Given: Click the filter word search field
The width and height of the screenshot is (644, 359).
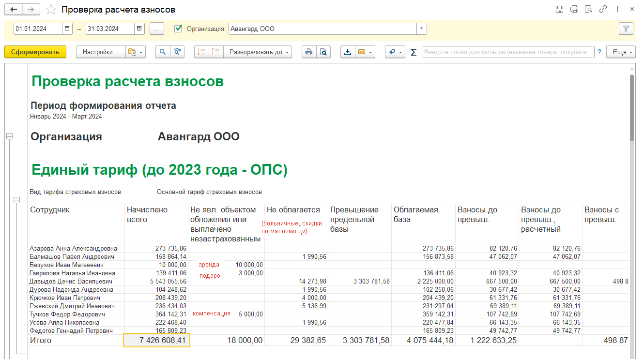Looking at the screenshot, I should coord(508,52).
